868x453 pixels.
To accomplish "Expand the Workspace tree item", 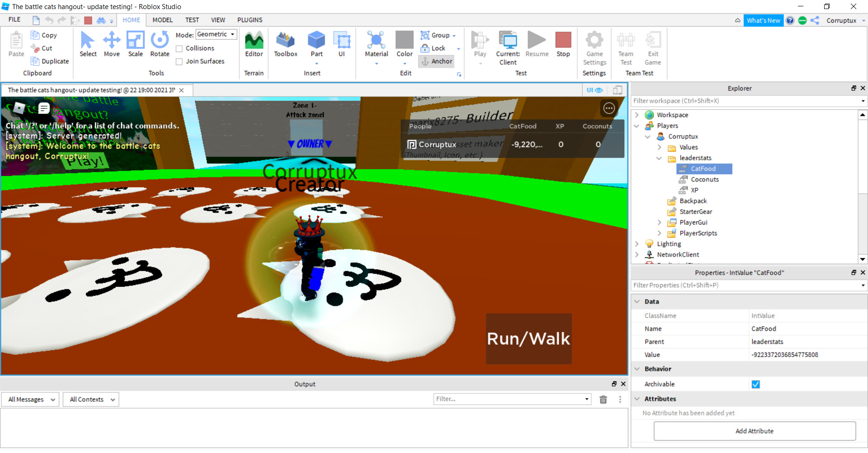I will [637, 114].
